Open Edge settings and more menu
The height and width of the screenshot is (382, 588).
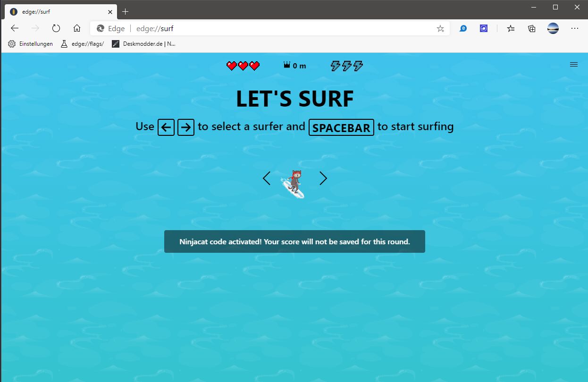(574, 28)
